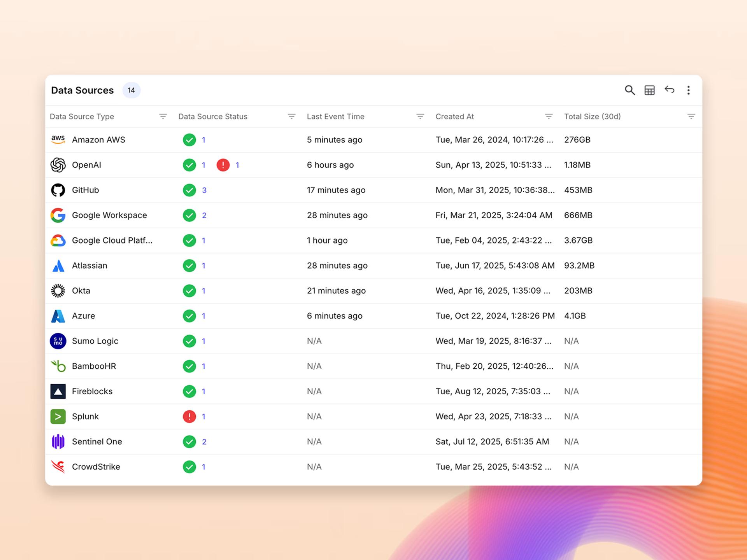Click the Fireblocks logo icon
747x560 pixels.
[58, 391]
